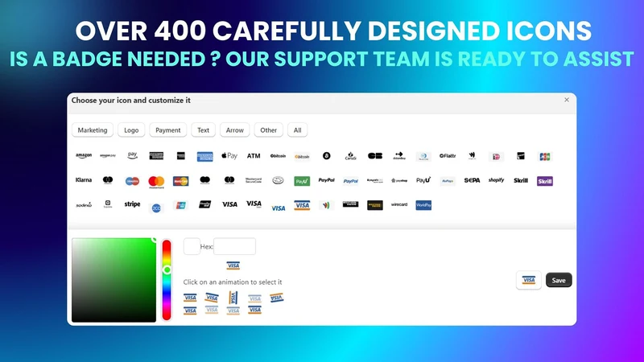Choose the blue PayPal logo
Screen dimensions: 644x362
[x=350, y=180]
